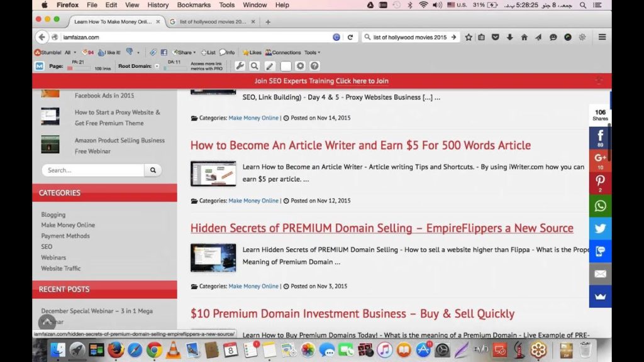Open the Article Writer $5 post title

click(360, 145)
